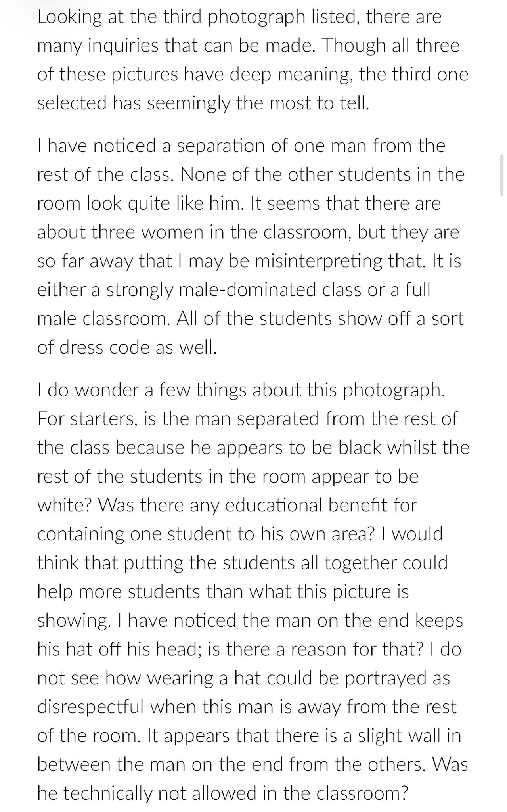Click the phrase "room look quite like him"
The height and width of the screenshot is (812, 507).
(x=138, y=203)
